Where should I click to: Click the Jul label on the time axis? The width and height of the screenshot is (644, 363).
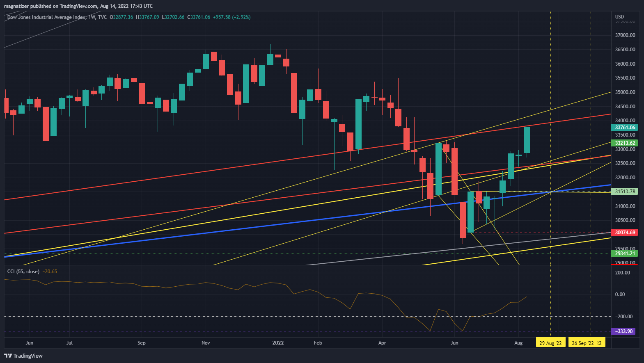point(69,343)
